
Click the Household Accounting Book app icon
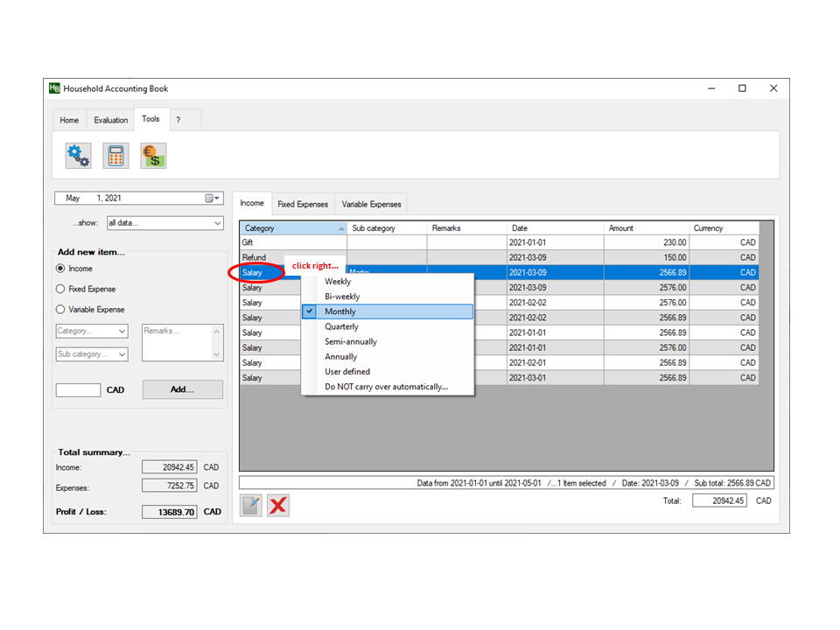(x=54, y=88)
